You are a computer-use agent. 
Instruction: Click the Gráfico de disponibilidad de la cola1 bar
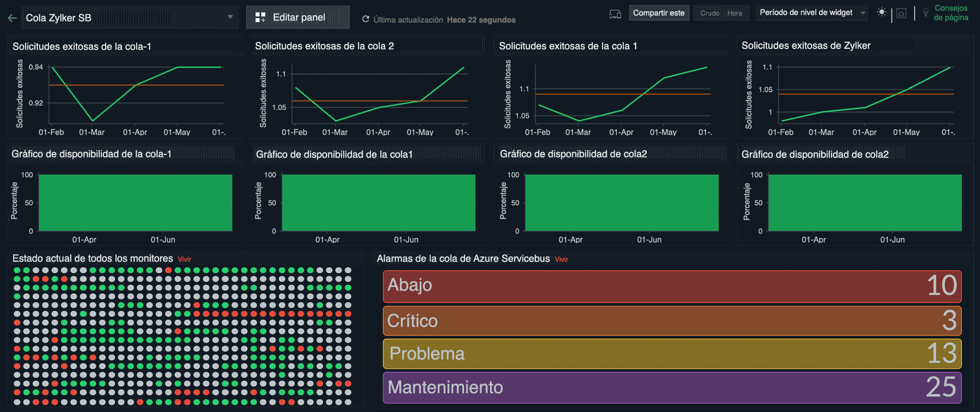(x=378, y=203)
